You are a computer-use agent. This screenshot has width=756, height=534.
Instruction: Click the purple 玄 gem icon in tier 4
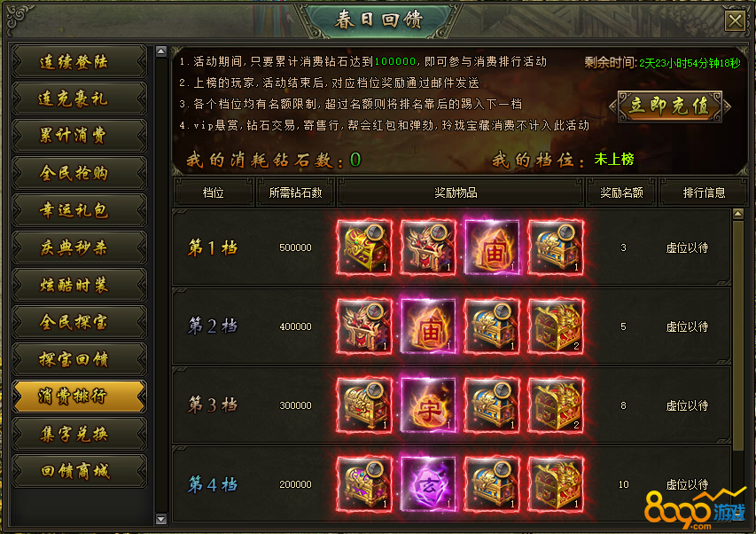click(428, 483)
